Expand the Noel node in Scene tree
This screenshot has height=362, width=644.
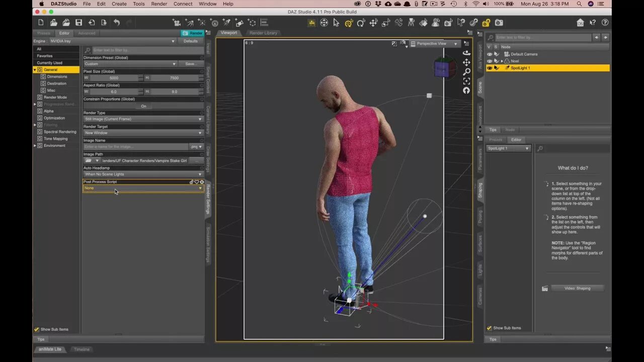tap(502, 61)
